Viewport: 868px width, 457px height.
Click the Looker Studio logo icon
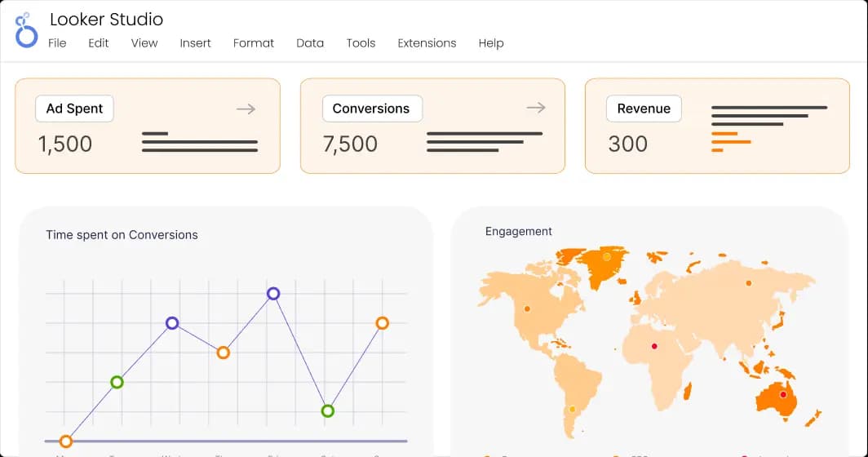pyautogui.click(x=26, y=30)
